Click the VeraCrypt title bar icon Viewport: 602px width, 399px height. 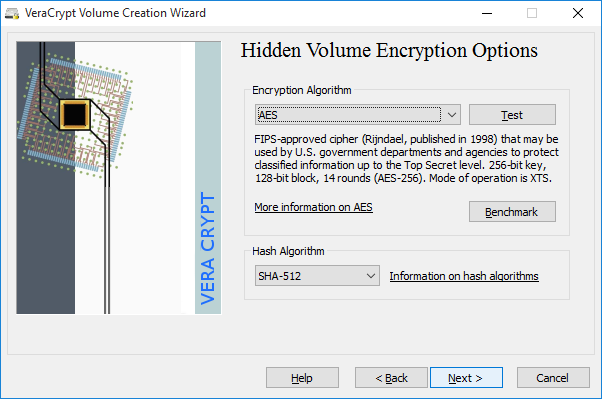point(12,13)
